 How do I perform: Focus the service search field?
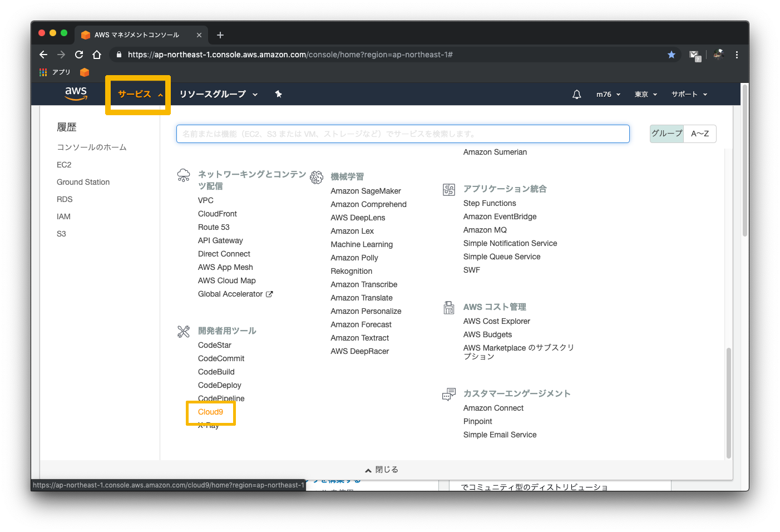(x=403, y=134)
